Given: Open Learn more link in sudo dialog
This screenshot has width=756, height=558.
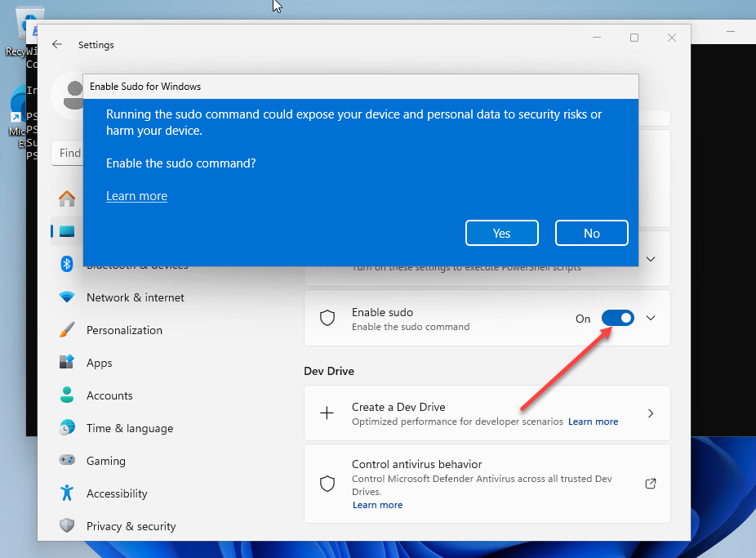Looking at the screenshot, I should coord(136,196).
